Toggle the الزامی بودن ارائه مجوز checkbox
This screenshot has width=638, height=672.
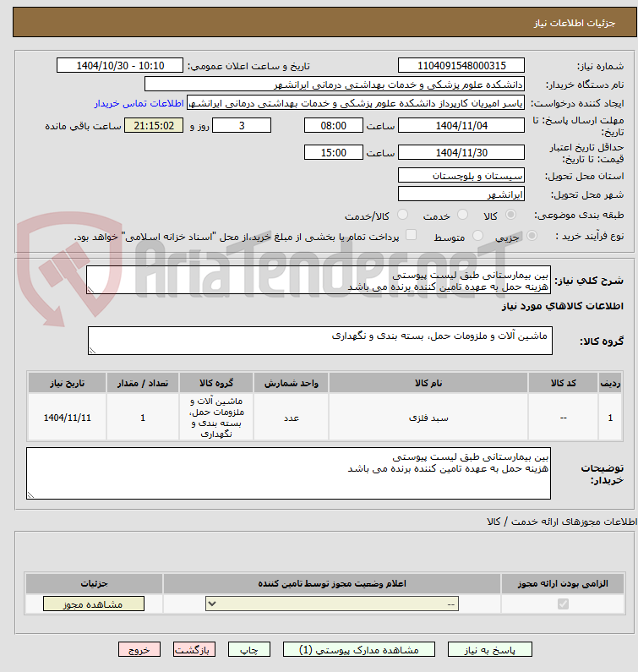[563, 604]
